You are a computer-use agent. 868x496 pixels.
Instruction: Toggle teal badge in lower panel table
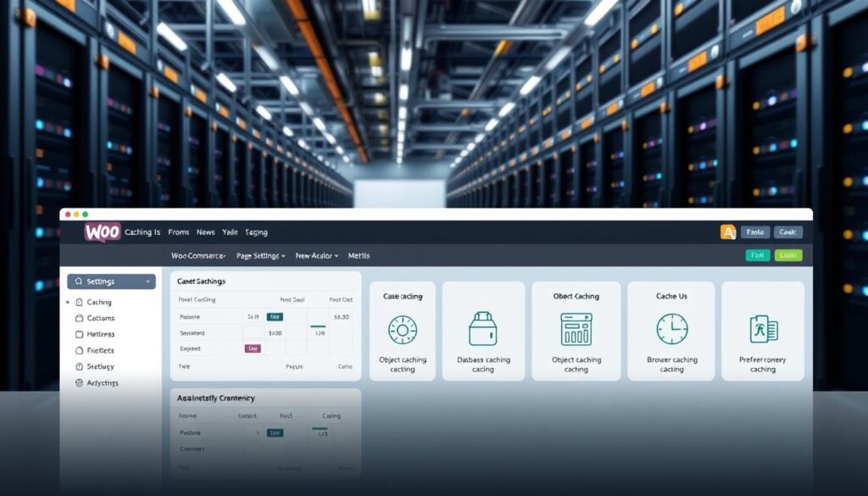[x=275, y=432]
